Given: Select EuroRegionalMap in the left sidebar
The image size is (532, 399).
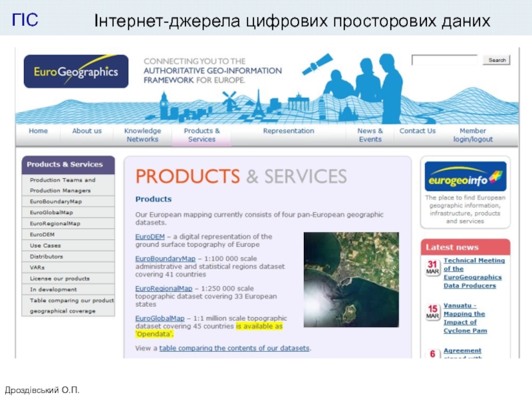Looking at the screenshot, I should coord(68,223).
